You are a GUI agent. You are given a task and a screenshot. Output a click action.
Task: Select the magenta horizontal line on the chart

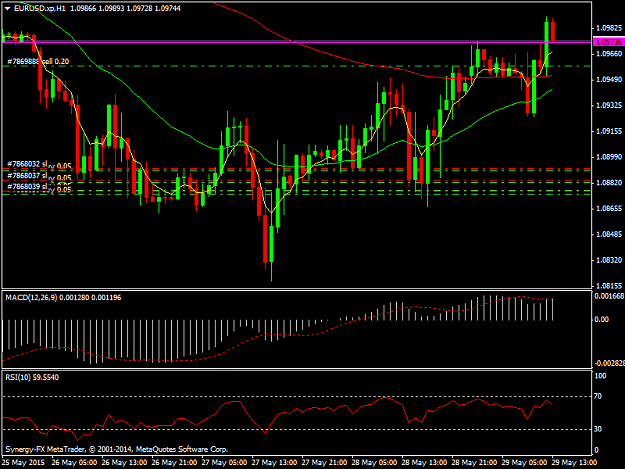pos(297,41)
